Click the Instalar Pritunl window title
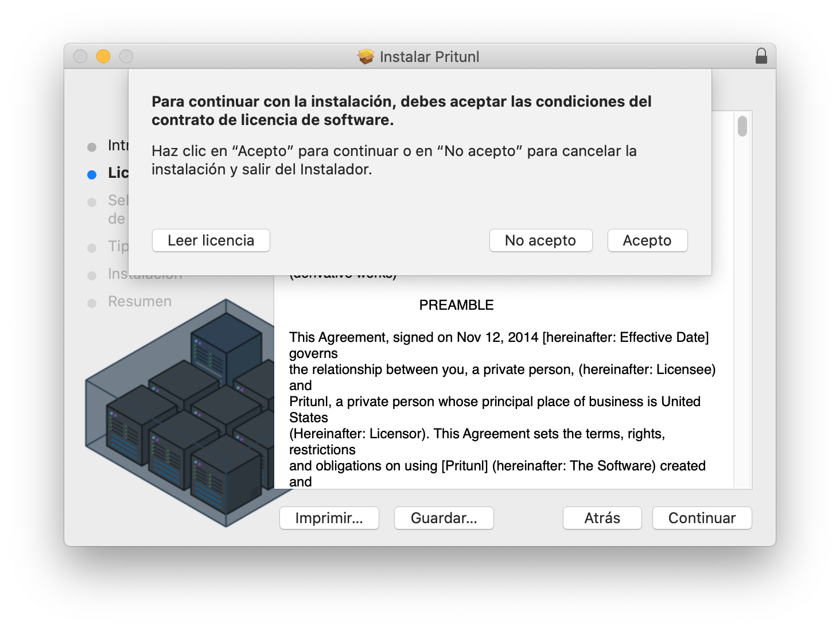The image size is (840, 631). [429, 57]
